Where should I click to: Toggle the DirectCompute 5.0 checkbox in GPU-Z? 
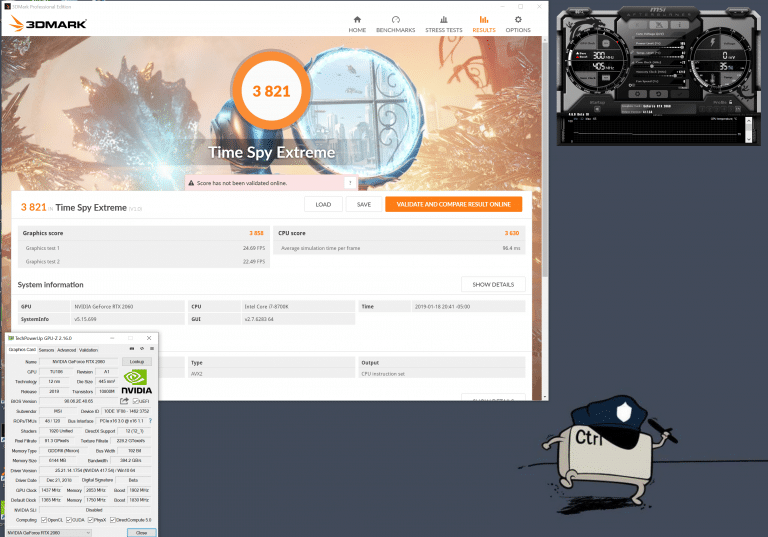tap(113, 520)
